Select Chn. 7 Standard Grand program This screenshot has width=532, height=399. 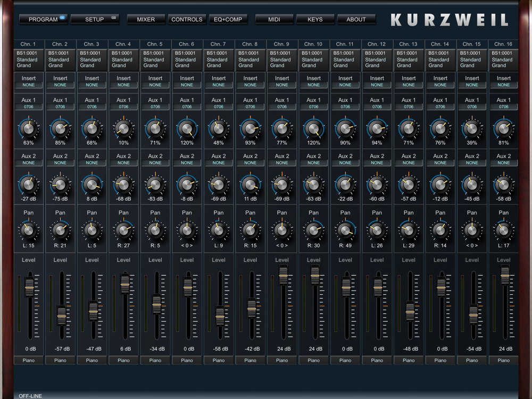pyautogui.click(x=219, y=60)
